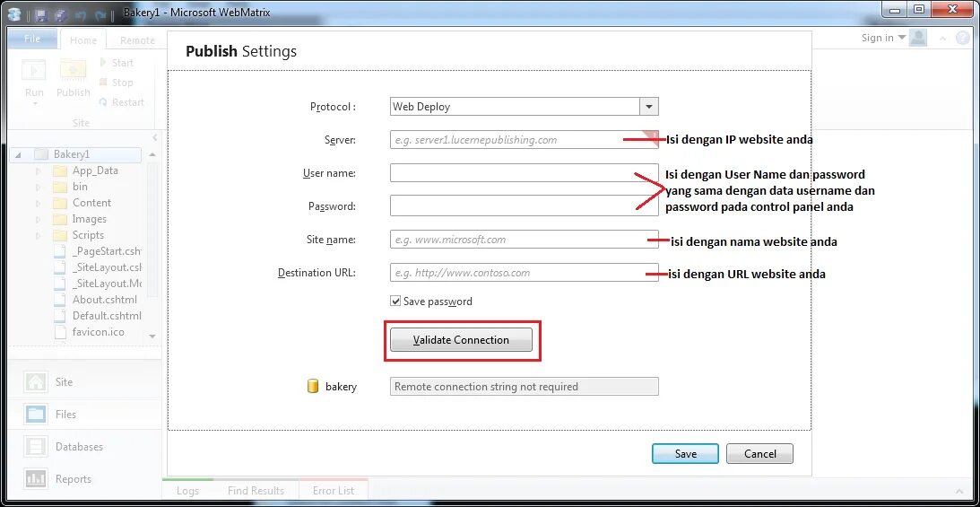Click the Site name input field
Screen dimensions: 980x507
pos(524,240)
